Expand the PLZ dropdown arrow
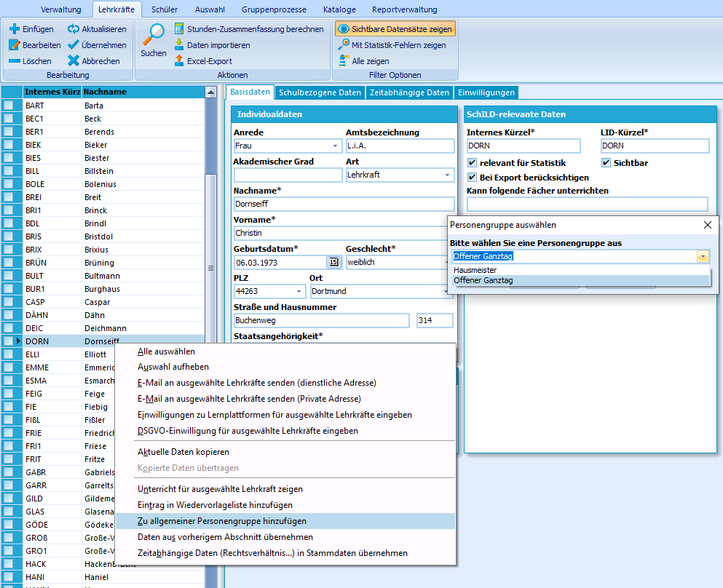 point(299,292)
